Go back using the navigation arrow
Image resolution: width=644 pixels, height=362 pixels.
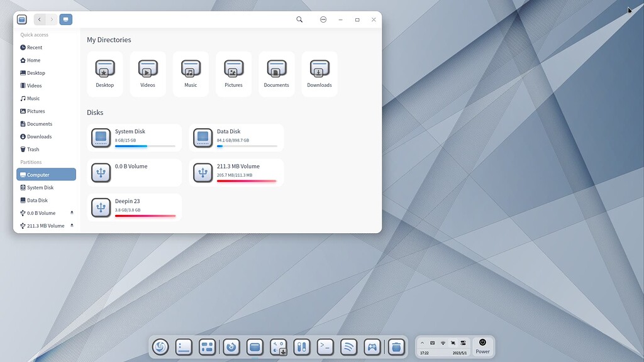click(x=40, y=19)
